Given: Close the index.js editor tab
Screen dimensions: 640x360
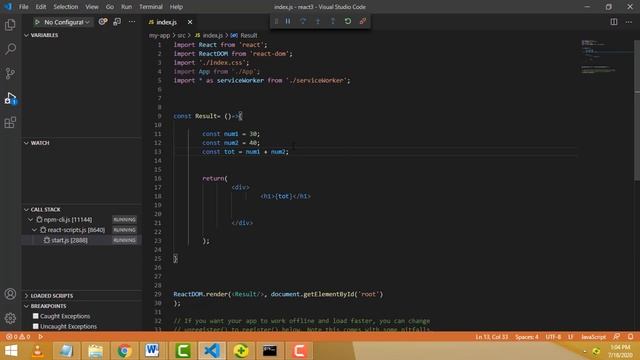Looking at the screenshot, I should point(190,22).
